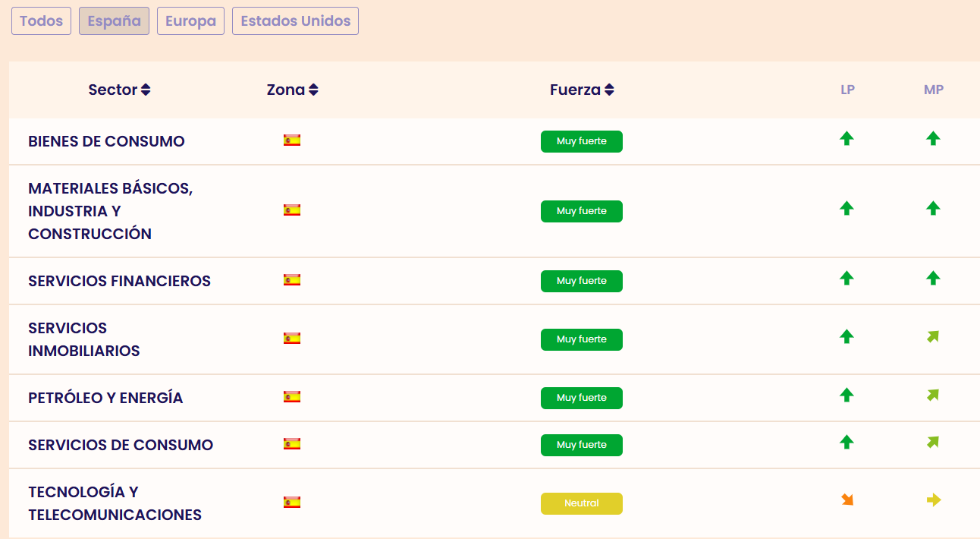Image resolution: width=980 pixels, height=539 pixels.
Task: Click Spain flag in Bienes de Consumo row
Action: click(x=292, y=140)
